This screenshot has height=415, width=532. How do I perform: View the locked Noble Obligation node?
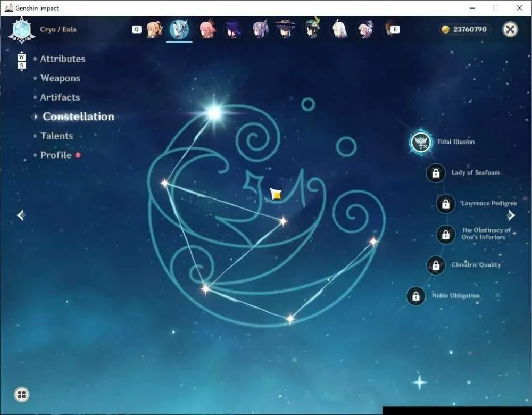pos(415,296)
